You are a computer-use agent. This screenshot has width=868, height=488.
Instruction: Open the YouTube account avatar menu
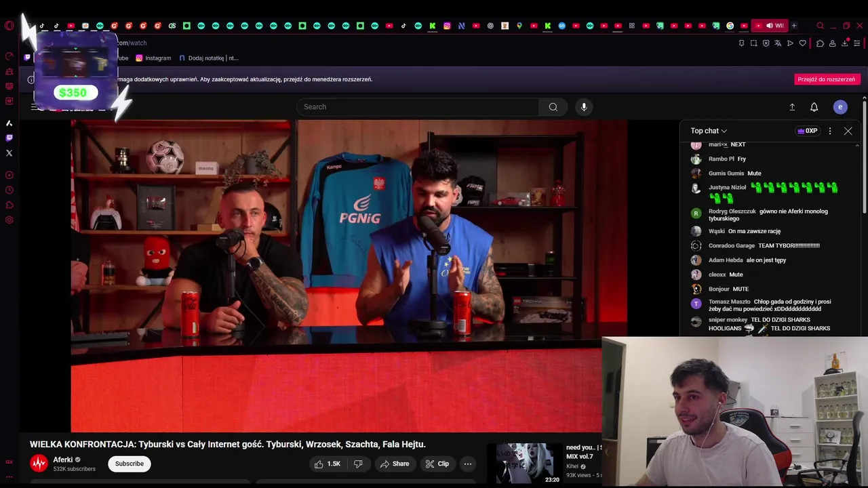tap(840, 107)
